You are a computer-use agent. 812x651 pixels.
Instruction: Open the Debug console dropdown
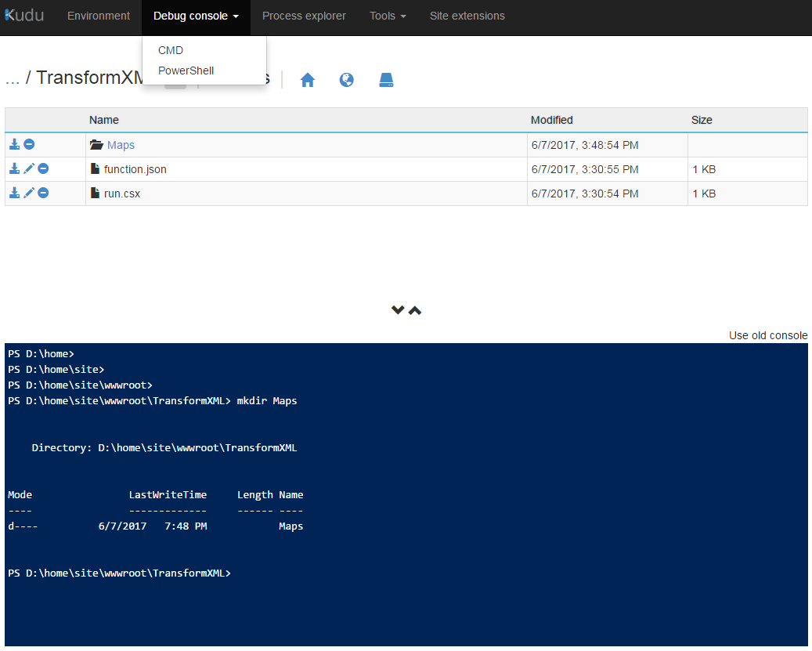tap(197, 16)
